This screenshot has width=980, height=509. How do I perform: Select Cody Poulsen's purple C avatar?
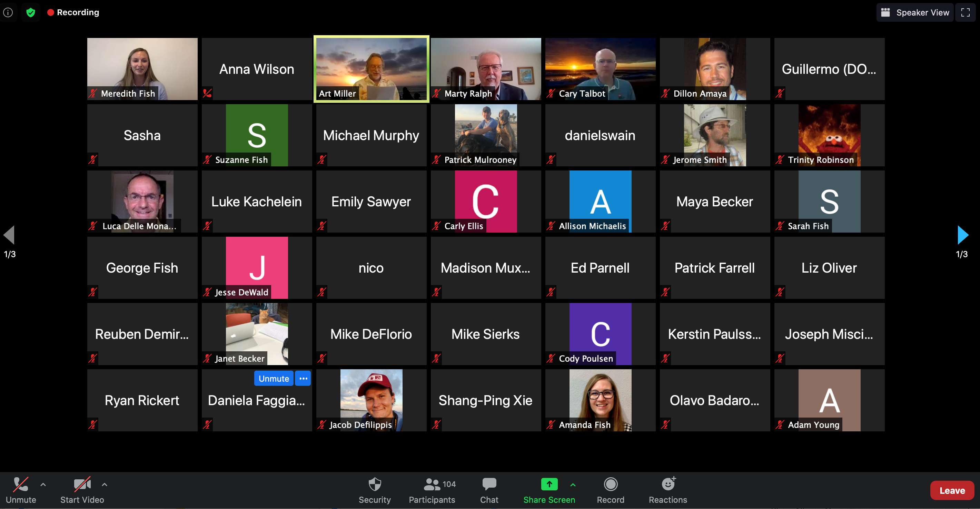click(x=600, y=334)
